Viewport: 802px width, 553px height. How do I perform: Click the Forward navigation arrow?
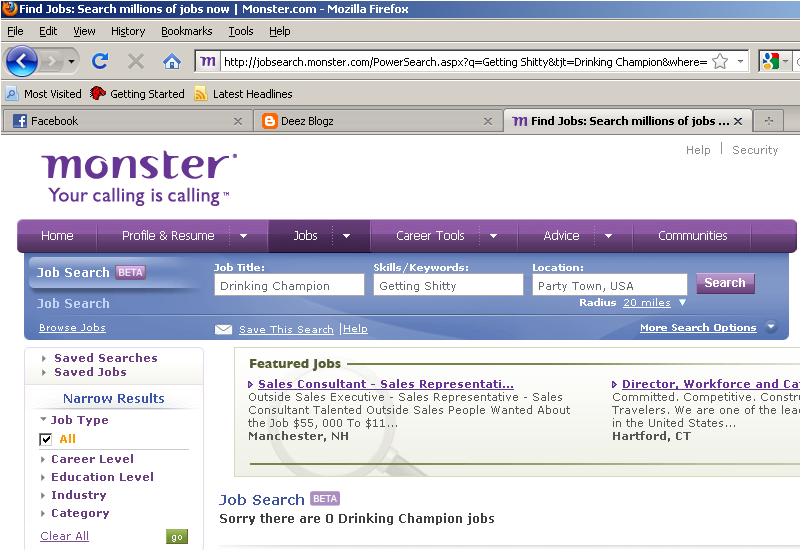point(51,62)
